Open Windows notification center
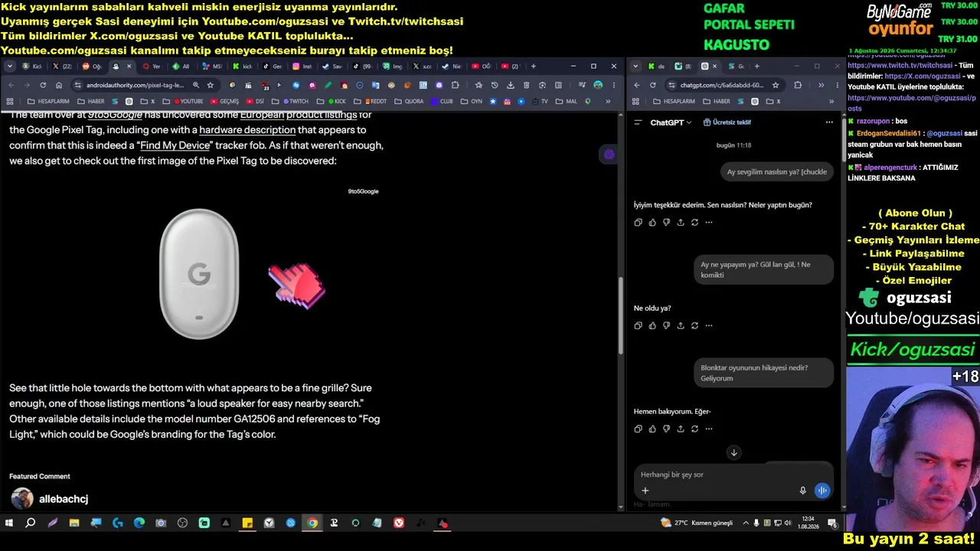The height and width of the screenshot is (551, 980). click(x=832, y=523)
